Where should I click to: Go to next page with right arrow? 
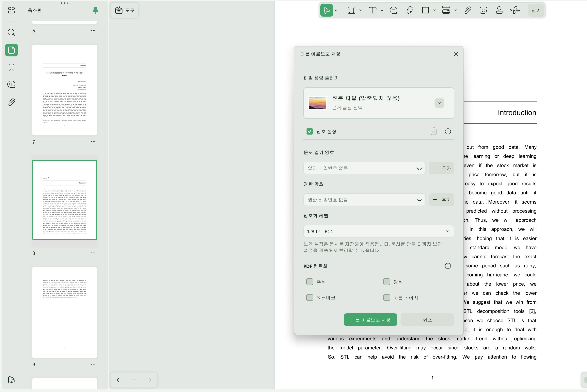150,380
